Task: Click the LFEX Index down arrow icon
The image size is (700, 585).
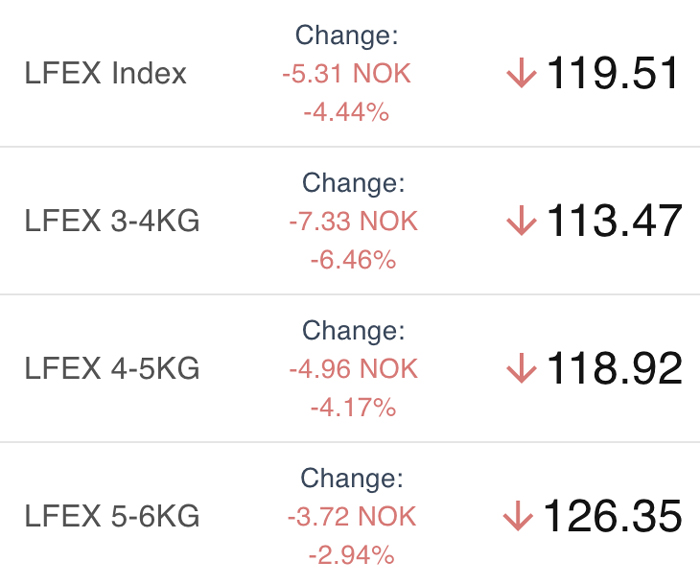Action: tap(521, 73)
